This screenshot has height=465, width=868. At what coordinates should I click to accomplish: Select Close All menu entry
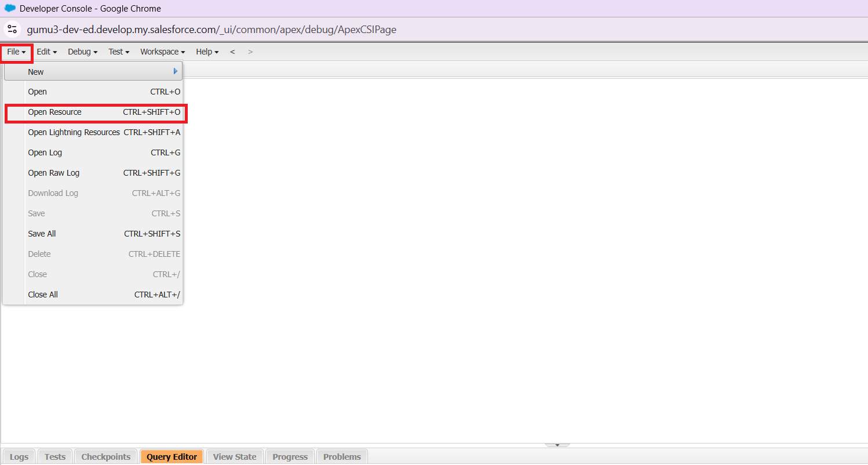43,295
